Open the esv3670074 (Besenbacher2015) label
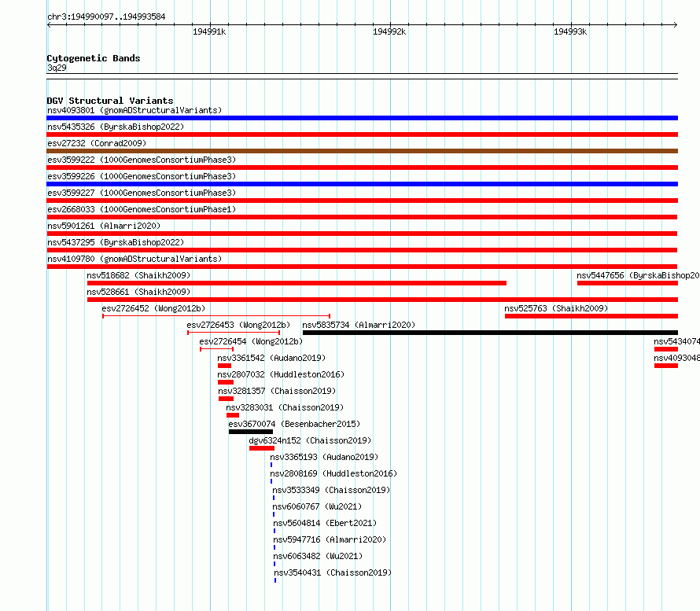 click(x=294, y=424)
